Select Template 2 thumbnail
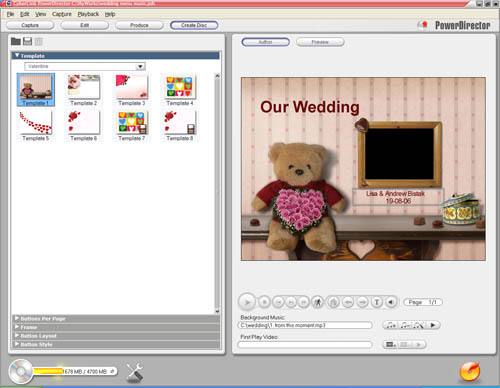The width and height of the screenshot is (500, 388). pyautogui.click(x=84, y=90)
